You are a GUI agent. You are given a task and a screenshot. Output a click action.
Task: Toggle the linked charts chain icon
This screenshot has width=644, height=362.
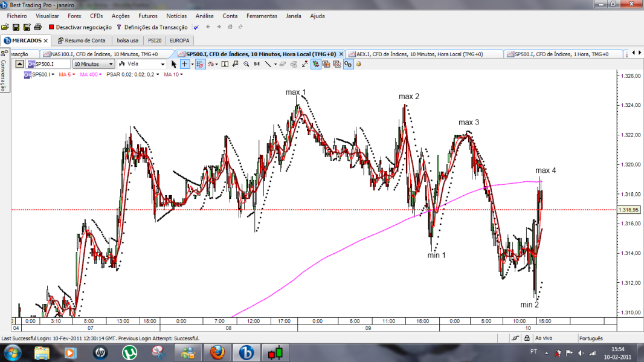coord(348,64)
